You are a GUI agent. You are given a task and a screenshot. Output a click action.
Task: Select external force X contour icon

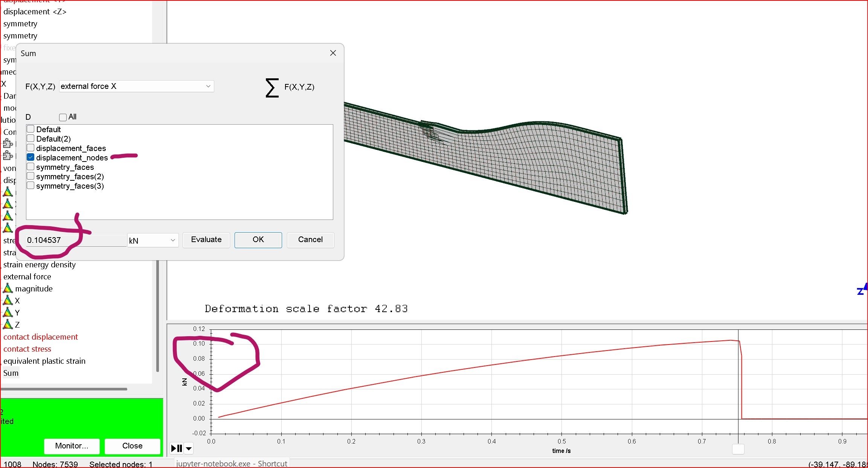click(8, 301)
